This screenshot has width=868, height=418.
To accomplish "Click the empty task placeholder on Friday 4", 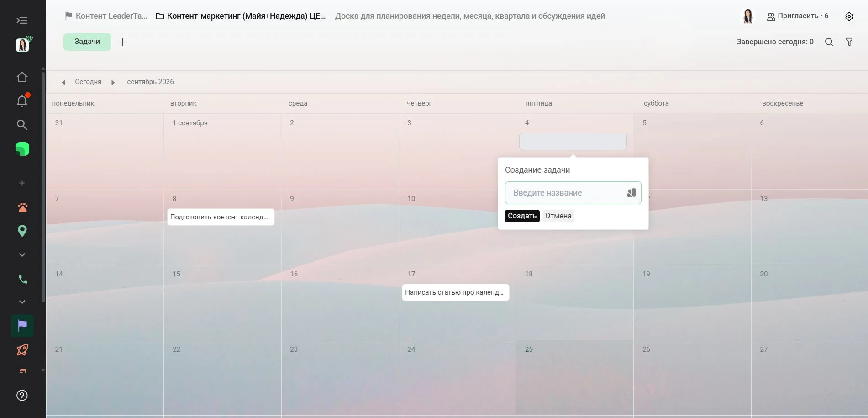I will pyautogui.click(x=573, y=142).
